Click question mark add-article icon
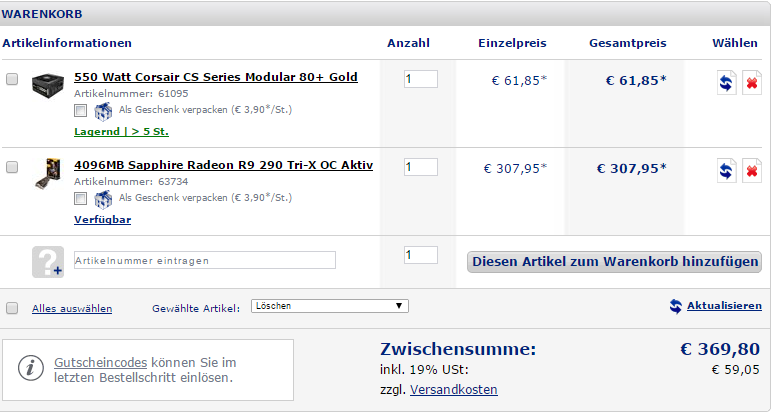Screen dimensions: 772x414 pos(48,261)
